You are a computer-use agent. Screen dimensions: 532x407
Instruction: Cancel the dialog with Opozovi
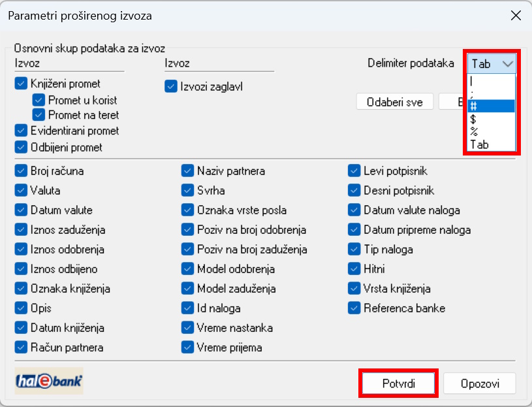click(x=479, y=383)
